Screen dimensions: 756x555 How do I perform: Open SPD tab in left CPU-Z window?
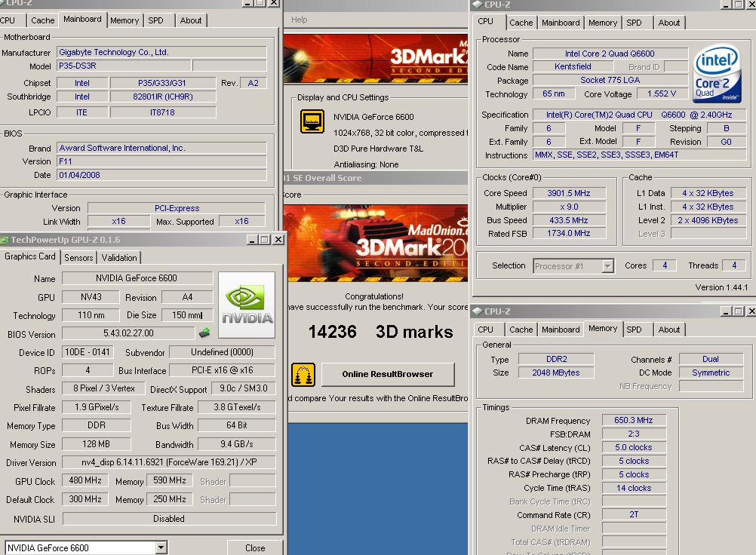click(x=155, y=20)
